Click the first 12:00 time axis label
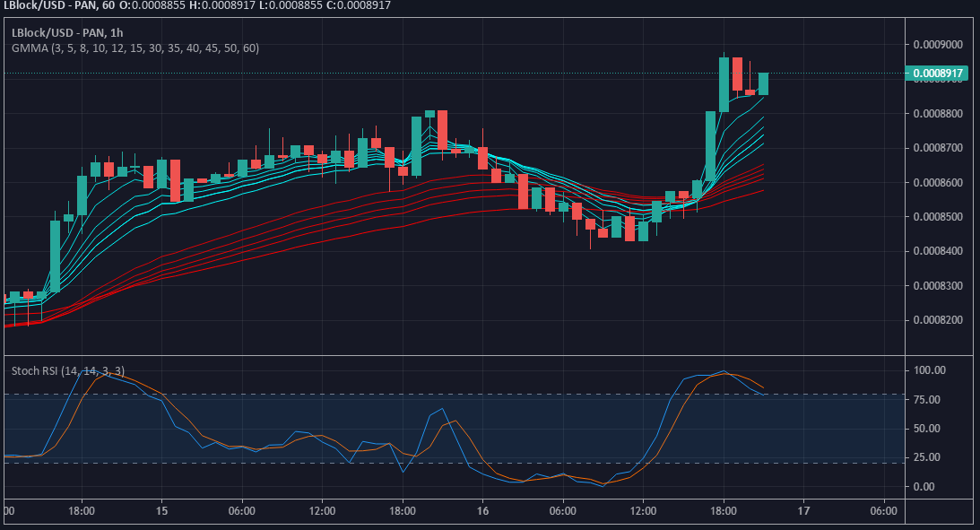 (x=322, y=510)
